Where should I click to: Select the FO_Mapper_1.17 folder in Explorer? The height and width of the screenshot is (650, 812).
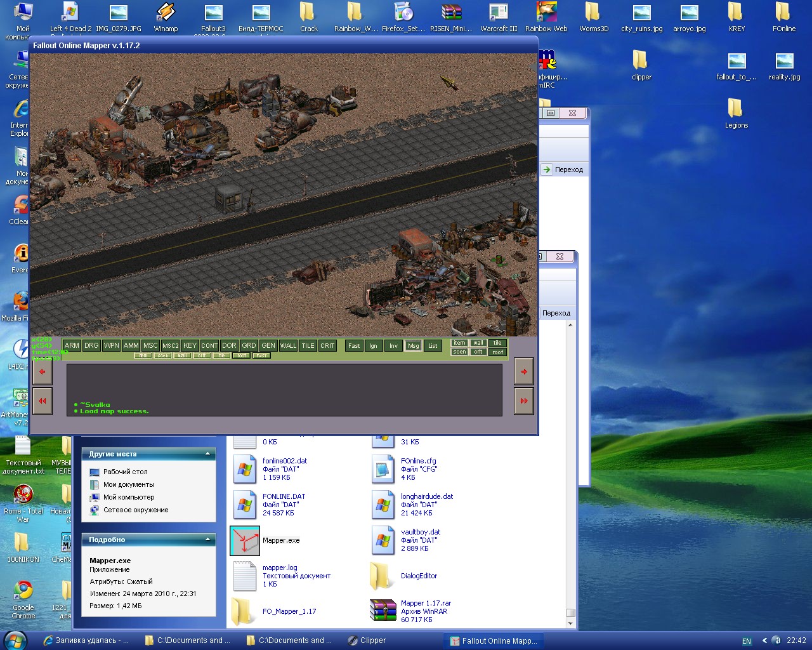click(274, 611)
